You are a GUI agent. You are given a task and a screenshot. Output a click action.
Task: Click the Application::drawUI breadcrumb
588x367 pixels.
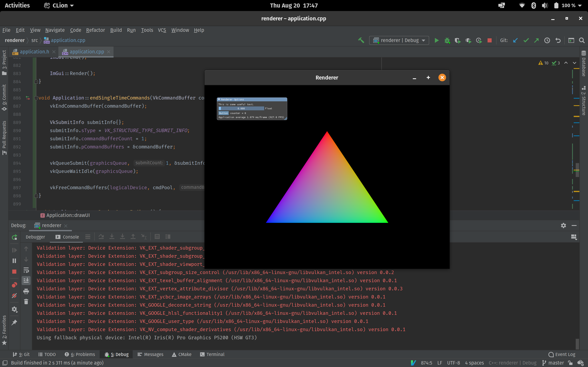tap(68, 215)
